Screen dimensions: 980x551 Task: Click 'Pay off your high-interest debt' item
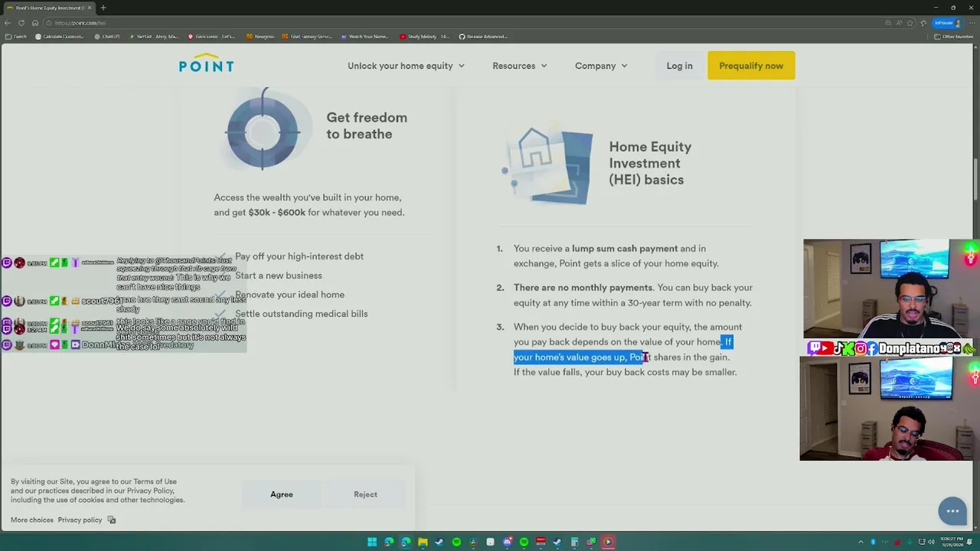coord(299,256)
